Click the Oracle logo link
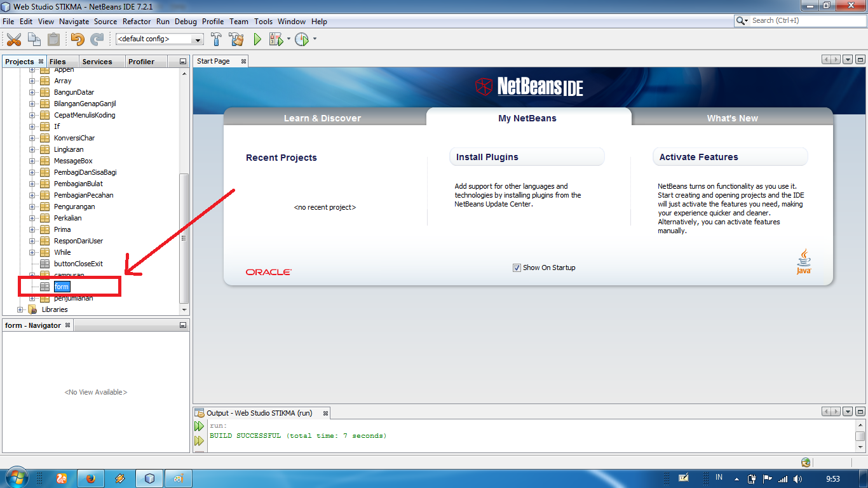 pyautogui.click(x=268, y=271)
